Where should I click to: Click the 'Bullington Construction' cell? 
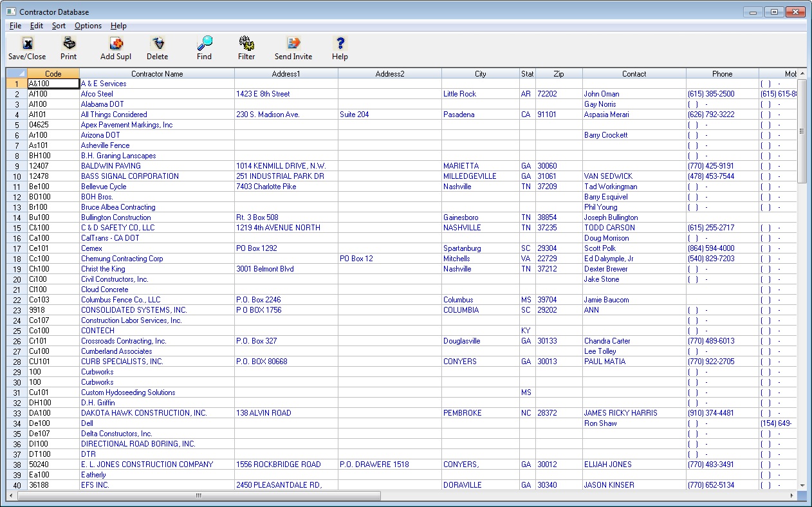[157, 217]
